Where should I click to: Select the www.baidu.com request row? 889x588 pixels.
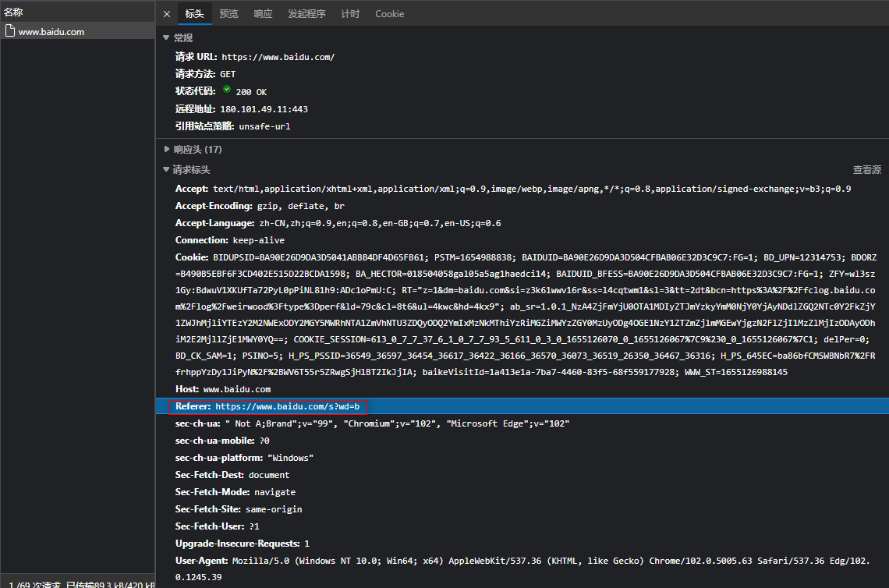coord(78,32)
